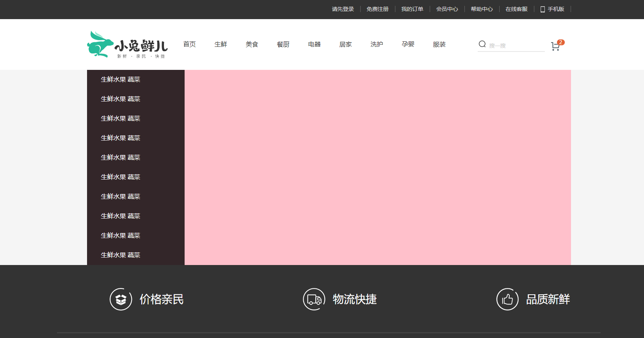Go to 我的订单 orders page
Screen dimensions: 644x338
(x=412, y=9)
